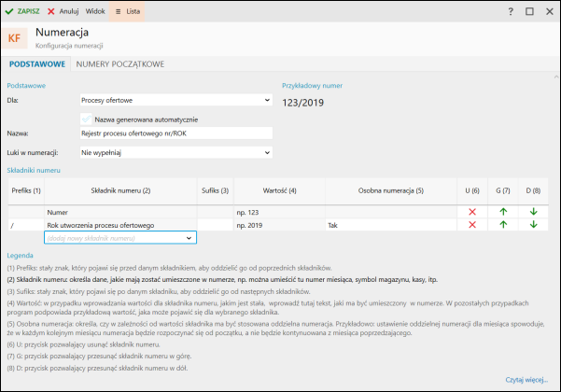
Task: Click the sample number 123/2019
Action: coord(302,103)
